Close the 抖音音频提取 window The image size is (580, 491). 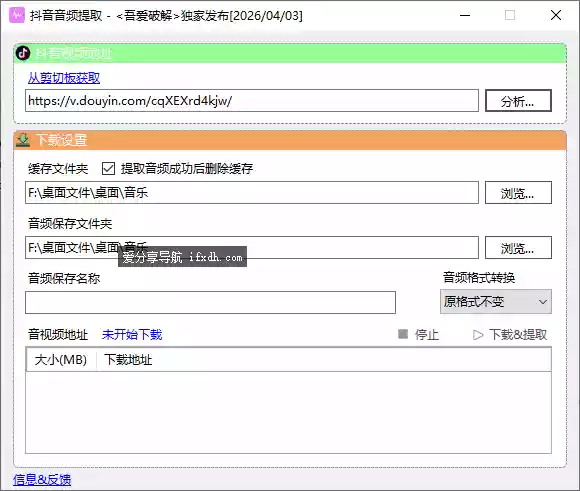[556, 15]
